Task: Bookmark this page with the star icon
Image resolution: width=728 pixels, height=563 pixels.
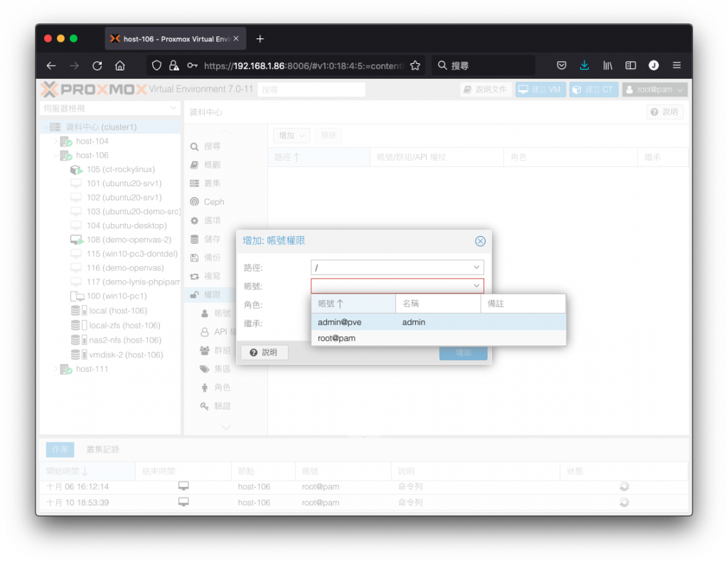Action: (x=415, y=65)
